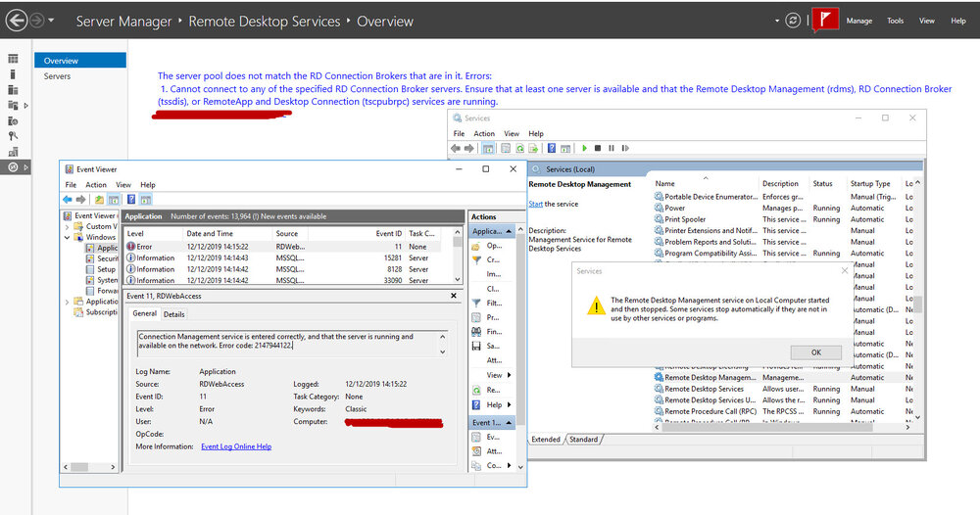Open the Action menu in Services window

coord(484,133)
